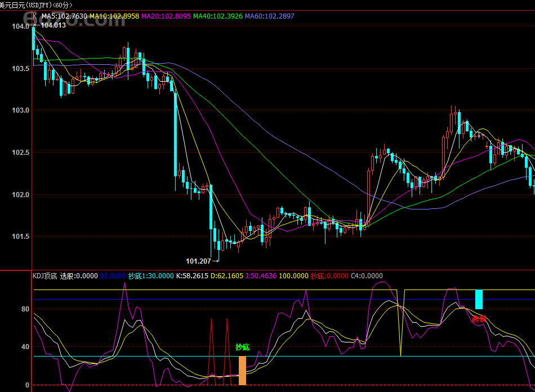Click the green 抄底 text marker

coord(242,347)
